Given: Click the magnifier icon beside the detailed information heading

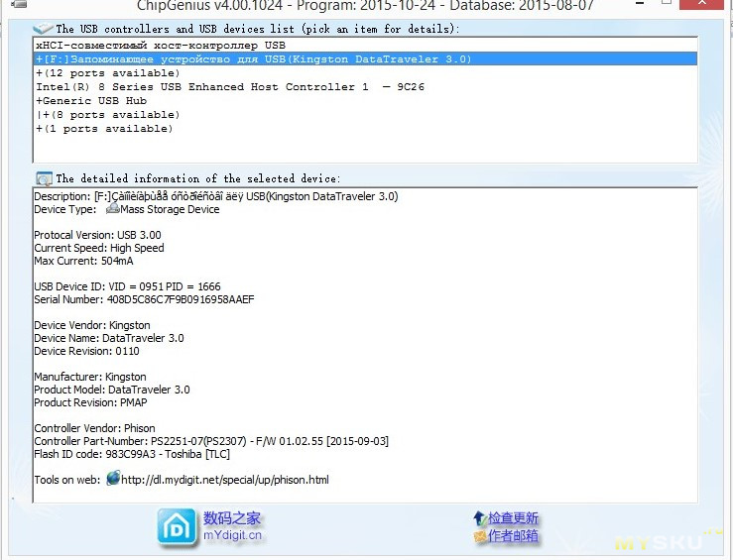Looking at the screenshot, I should click(x=44, y=178).
